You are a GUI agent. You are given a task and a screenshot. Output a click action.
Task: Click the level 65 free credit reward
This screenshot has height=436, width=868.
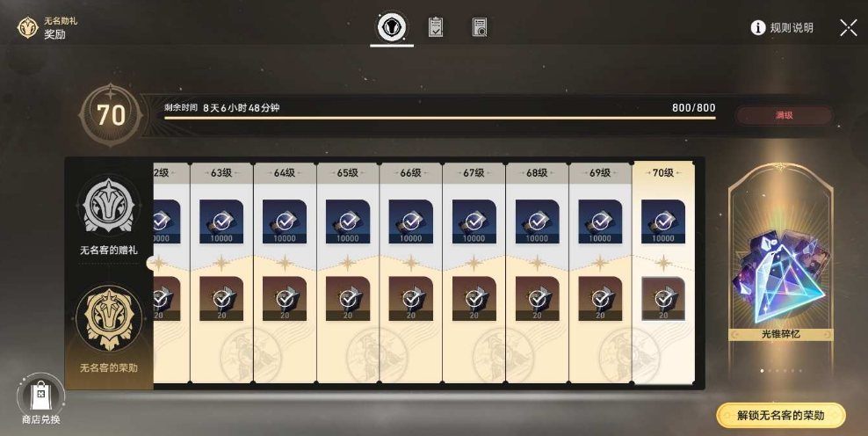[348, 222]
